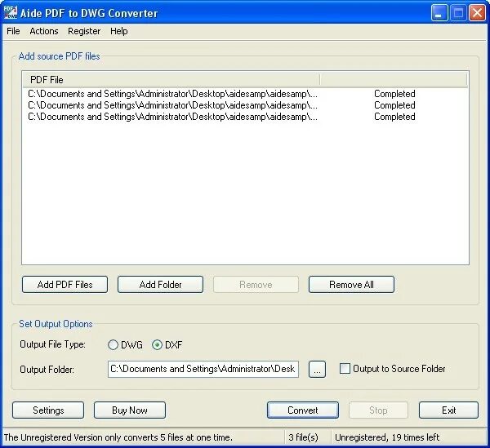This screenshot has width=490, height=448.
Task: Click the Exit button
Action: (448, 410)
